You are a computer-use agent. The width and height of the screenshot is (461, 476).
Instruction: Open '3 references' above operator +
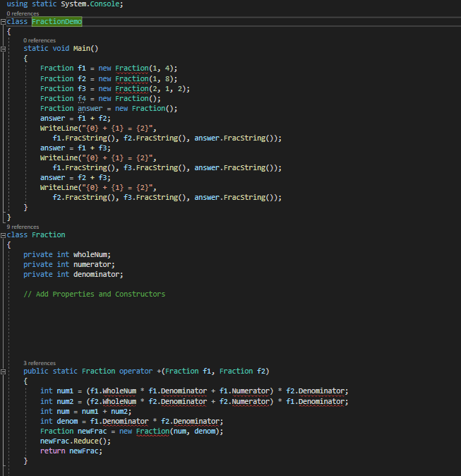click(40, 363)
